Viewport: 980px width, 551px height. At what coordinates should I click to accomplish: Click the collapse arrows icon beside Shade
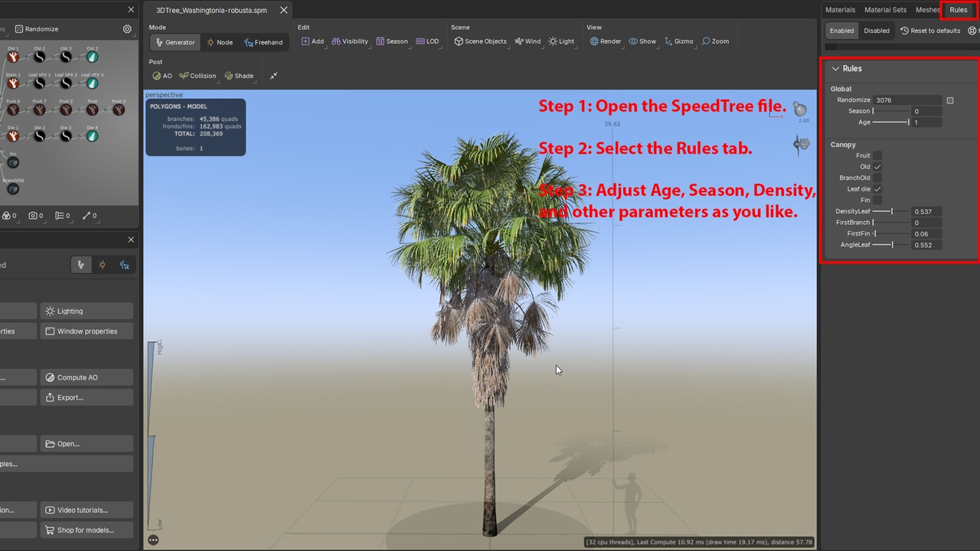tap(273, 76)
